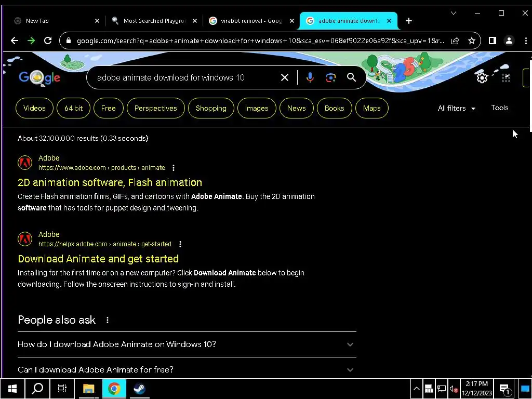The image size is (532, 399).
Task: Open '2D animation software, Flash animation' result
Action: click(110, 182)
